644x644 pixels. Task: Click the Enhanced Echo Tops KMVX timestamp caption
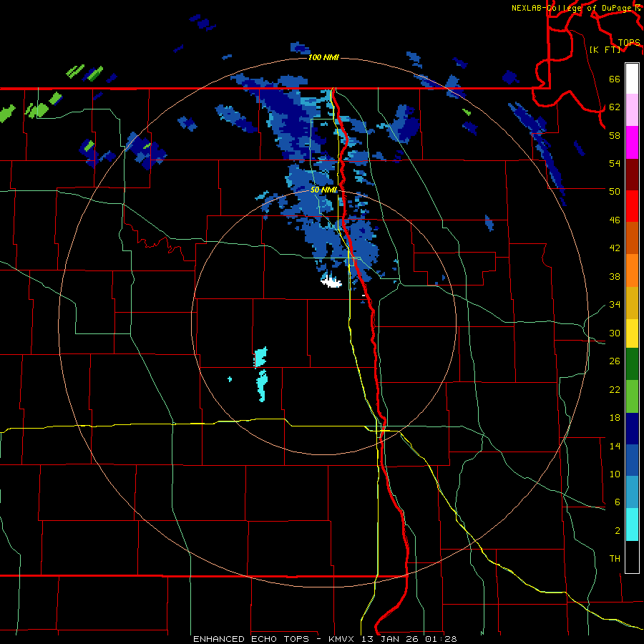click(x=325, y=639)
